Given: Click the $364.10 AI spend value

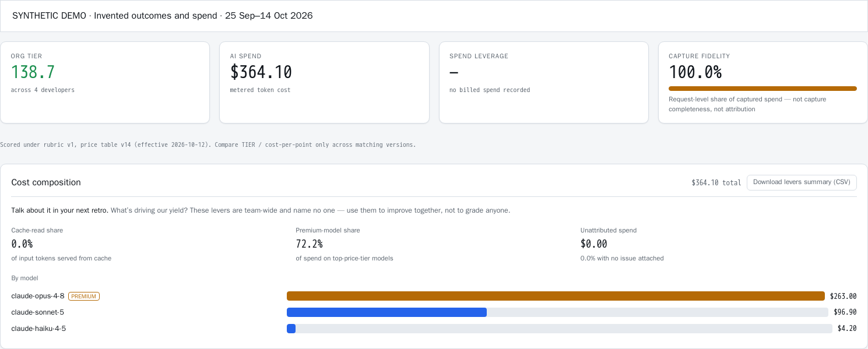Looking at the screenshot, I should (261, 72).
